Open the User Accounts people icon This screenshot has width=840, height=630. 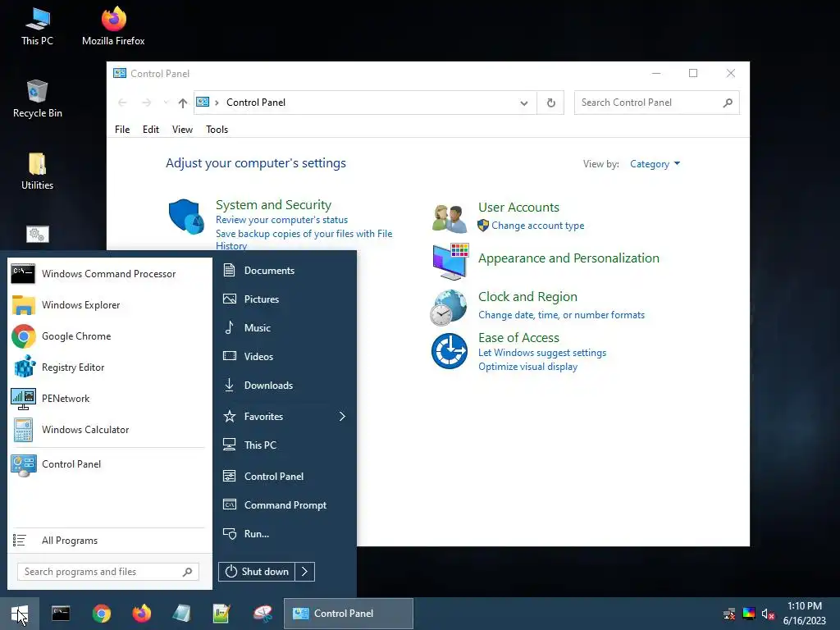tap(450, 218)
